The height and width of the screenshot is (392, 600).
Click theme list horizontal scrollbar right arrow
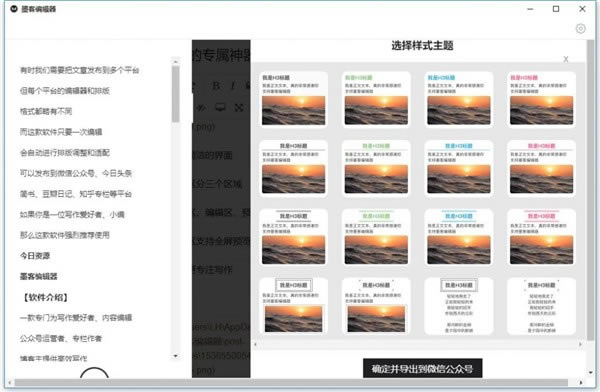[580, 345]
